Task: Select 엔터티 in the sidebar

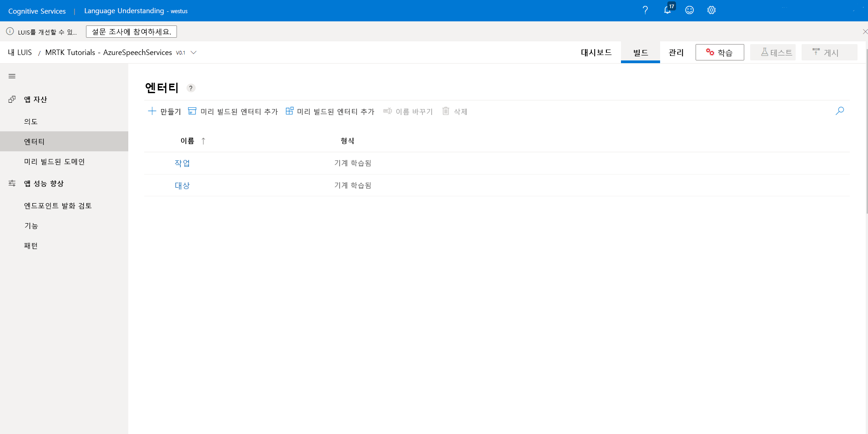Action: pos(64,141)
